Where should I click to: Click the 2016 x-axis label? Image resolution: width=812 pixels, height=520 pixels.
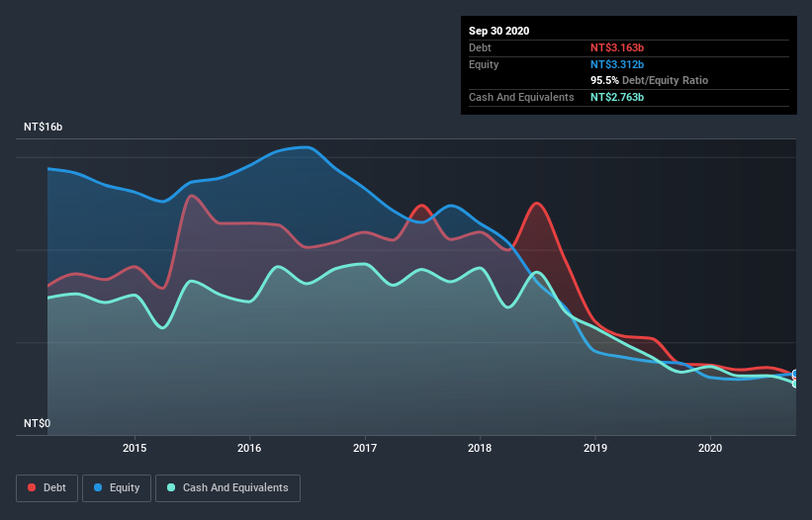tap(249, 448)
